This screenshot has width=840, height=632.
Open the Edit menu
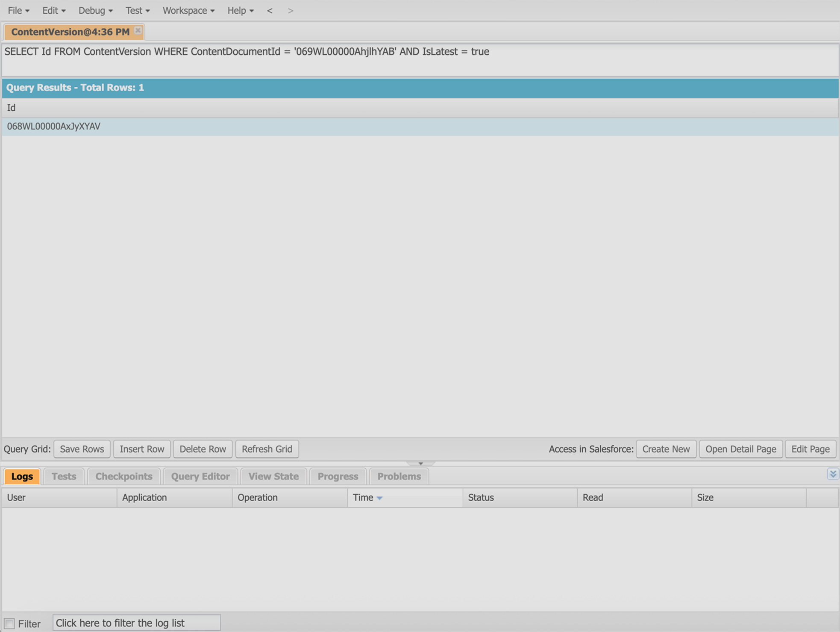(x=53, y=11)
